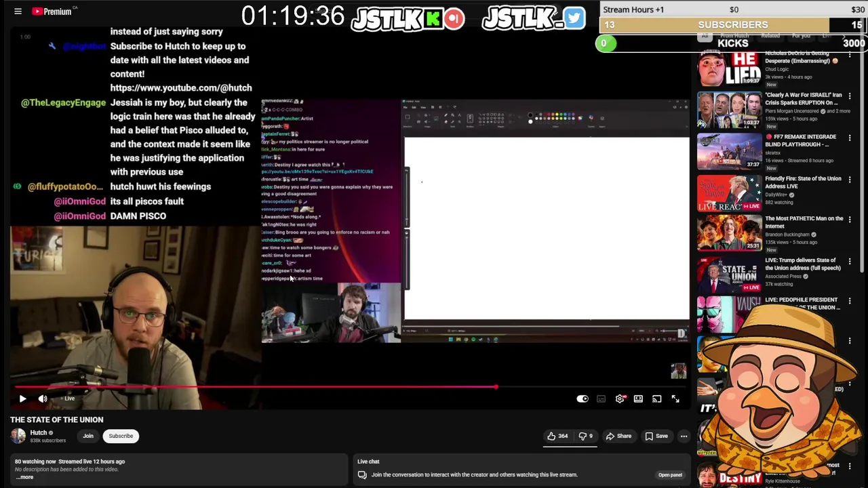The image size is (868, 488).
Task: Open options for Nicholas DeOrio video
Action: tap(850, 54)
